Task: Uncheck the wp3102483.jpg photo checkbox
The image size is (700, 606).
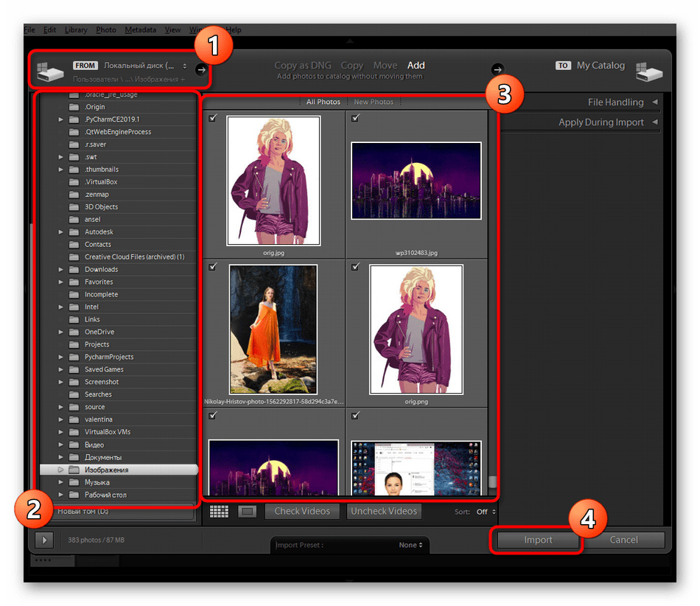Action: coord(355,117)
